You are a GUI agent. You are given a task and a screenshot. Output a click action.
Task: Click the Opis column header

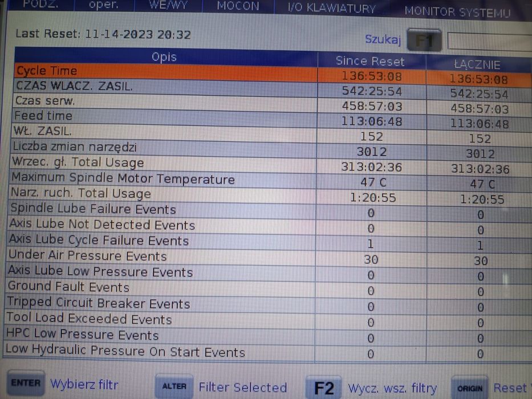(165, 56)
